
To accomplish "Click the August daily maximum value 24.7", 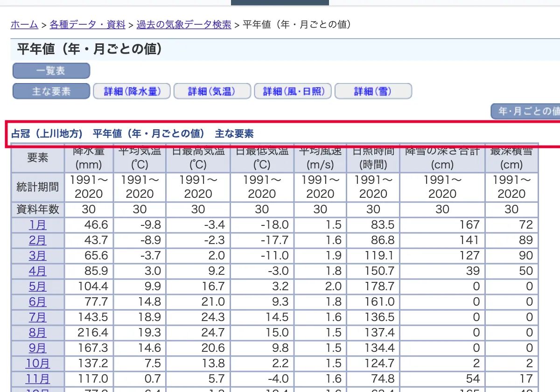I will coord(213,333).
